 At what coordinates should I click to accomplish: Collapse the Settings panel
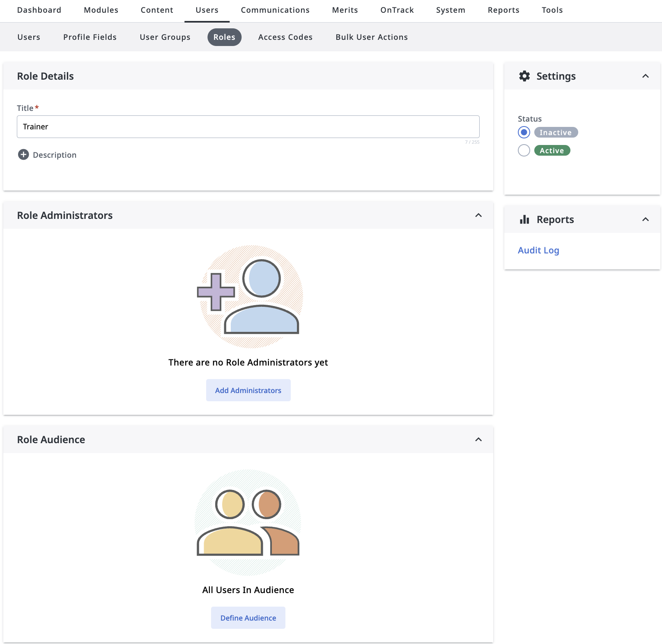point(646,76)
